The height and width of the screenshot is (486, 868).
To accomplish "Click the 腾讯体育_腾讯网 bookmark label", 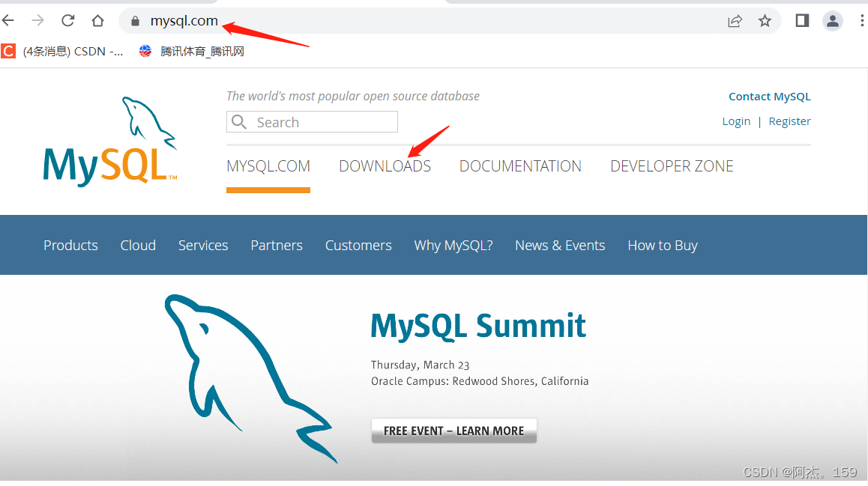I will [x=202, y=52].
